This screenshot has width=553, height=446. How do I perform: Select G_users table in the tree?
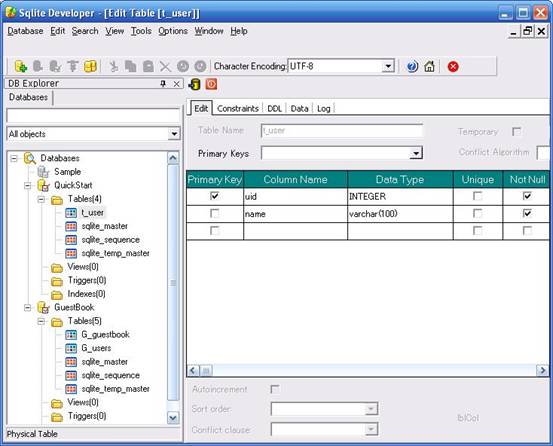coord(96,348)
